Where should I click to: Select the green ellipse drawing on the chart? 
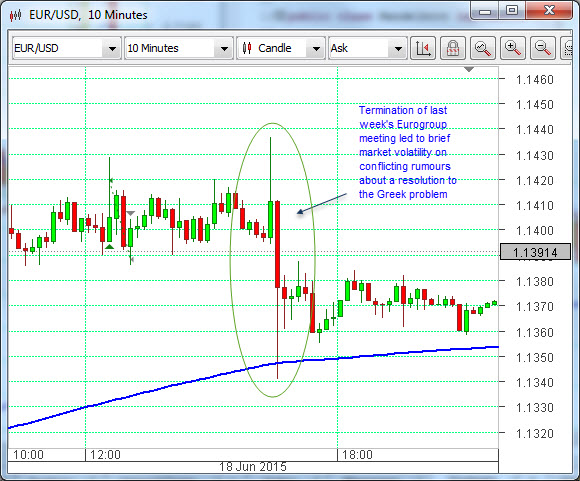pyautogui.click(x=273, y=260)
